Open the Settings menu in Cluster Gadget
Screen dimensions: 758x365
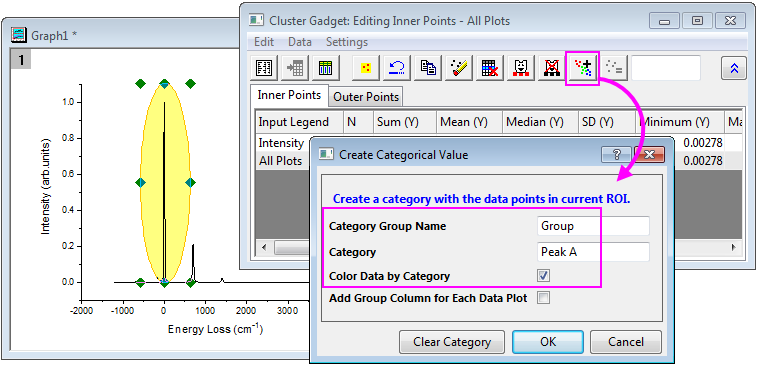[x=347, y=42]
